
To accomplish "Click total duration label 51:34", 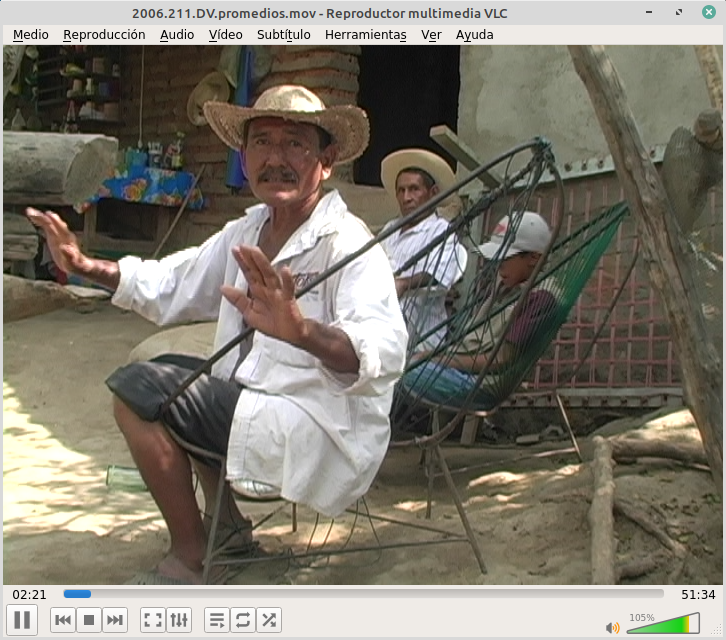I will pyautogui.click(x=697, y=594).
